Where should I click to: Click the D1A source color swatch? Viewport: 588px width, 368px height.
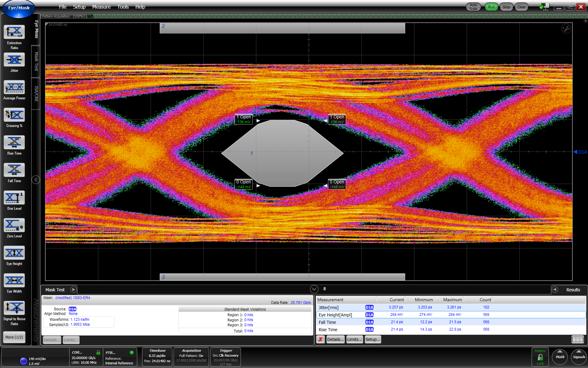click(x=72, y=309)
